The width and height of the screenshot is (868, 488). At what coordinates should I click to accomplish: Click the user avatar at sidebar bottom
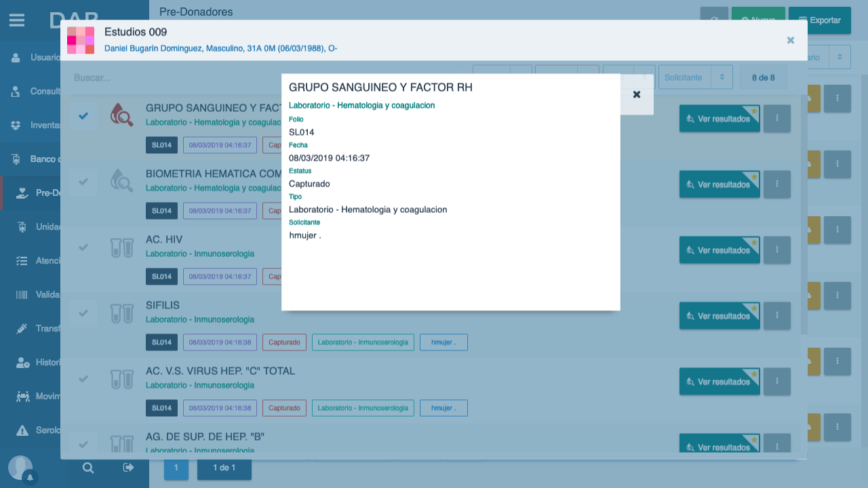(19, 467)
